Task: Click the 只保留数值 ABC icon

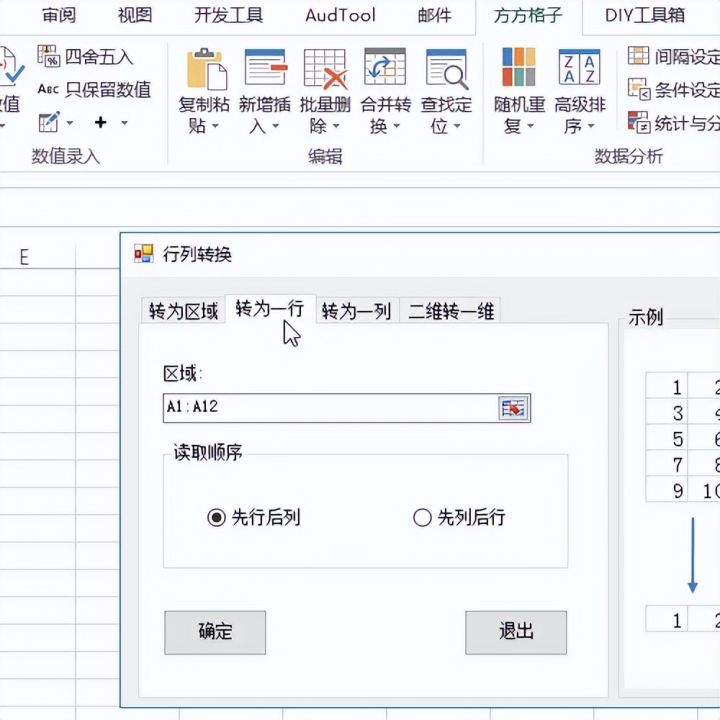Action: [48, 89]
